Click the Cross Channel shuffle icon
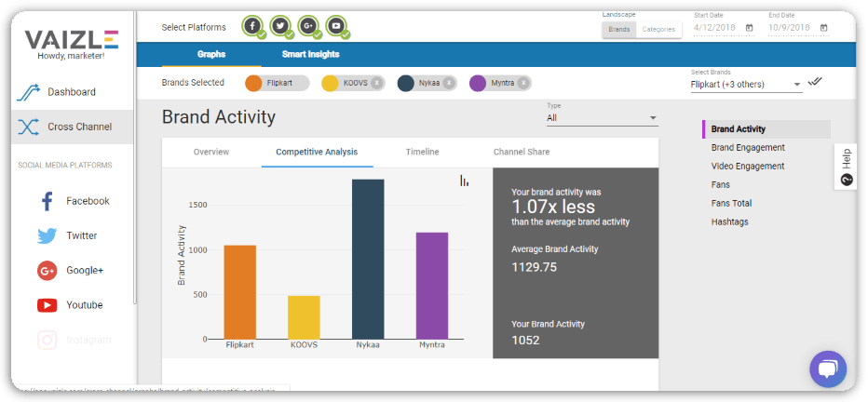The image size is (868, 402). 28,127
